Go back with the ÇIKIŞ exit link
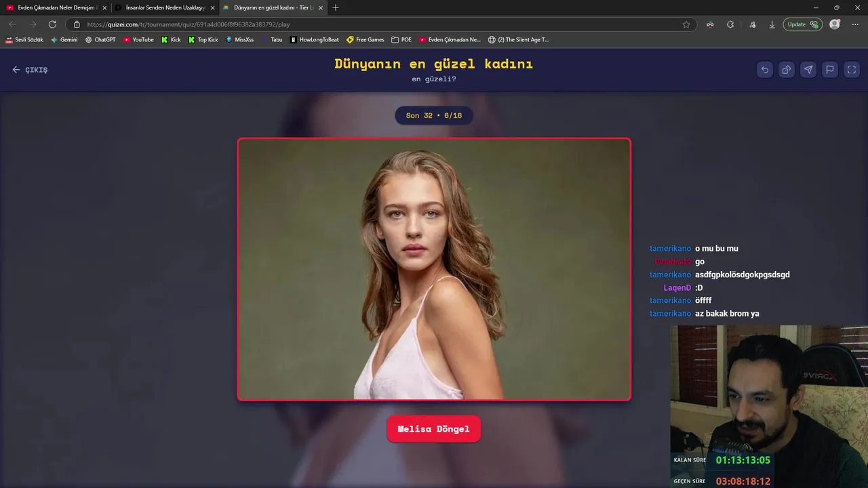 point(30,70)
